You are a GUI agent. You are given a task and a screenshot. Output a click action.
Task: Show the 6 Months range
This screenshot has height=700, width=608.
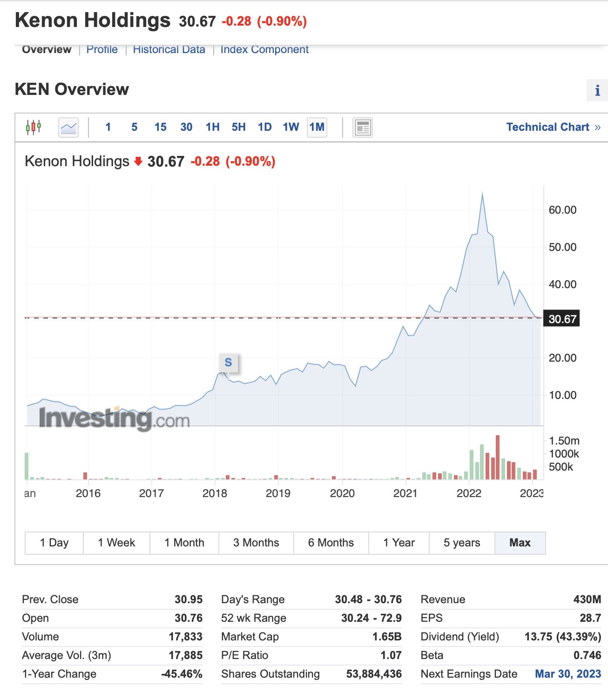(331, 543)
